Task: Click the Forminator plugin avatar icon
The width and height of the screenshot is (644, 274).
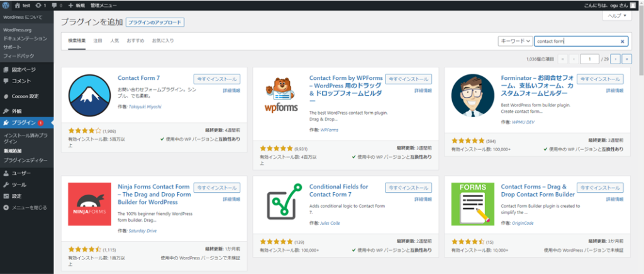Action: pyautogui.click(x=472, y=95)
